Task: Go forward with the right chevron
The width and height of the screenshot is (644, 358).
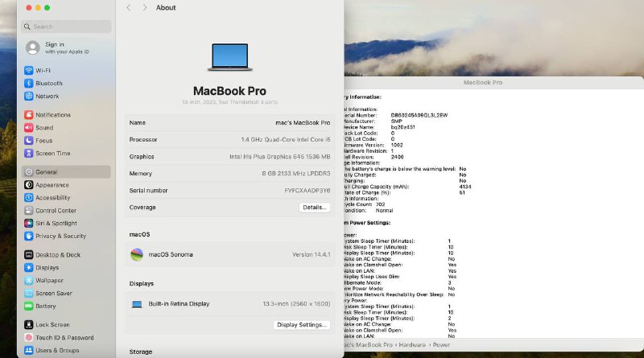Action: (x=145, y=8)
